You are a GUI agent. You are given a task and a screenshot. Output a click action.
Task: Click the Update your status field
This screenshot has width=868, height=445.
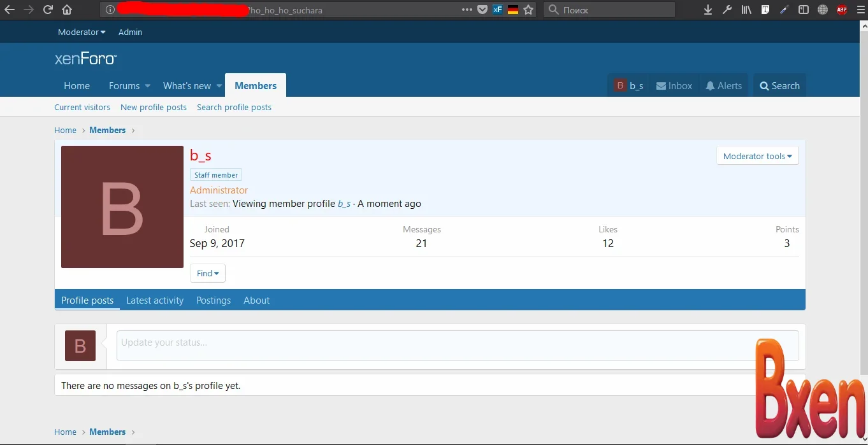pos(433,343)
